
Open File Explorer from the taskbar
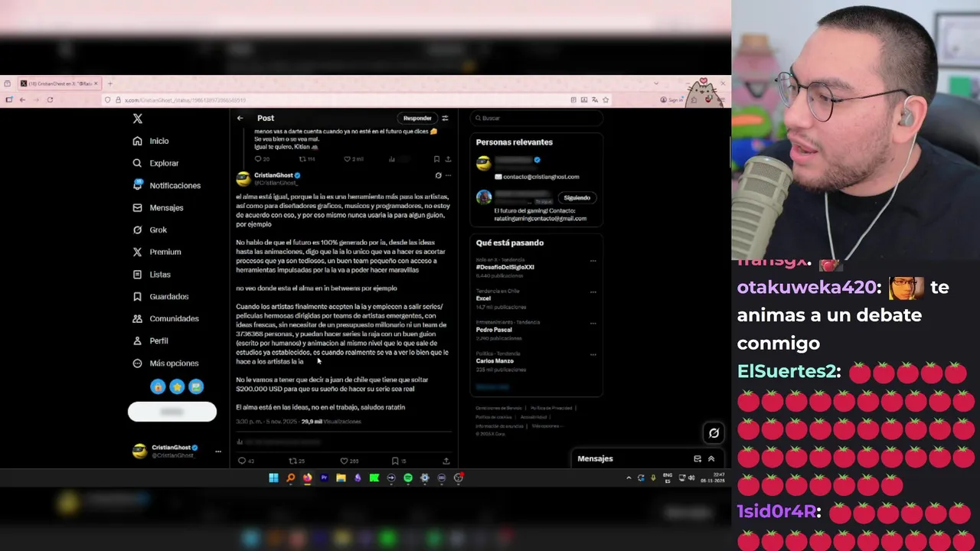click(341, 478)
